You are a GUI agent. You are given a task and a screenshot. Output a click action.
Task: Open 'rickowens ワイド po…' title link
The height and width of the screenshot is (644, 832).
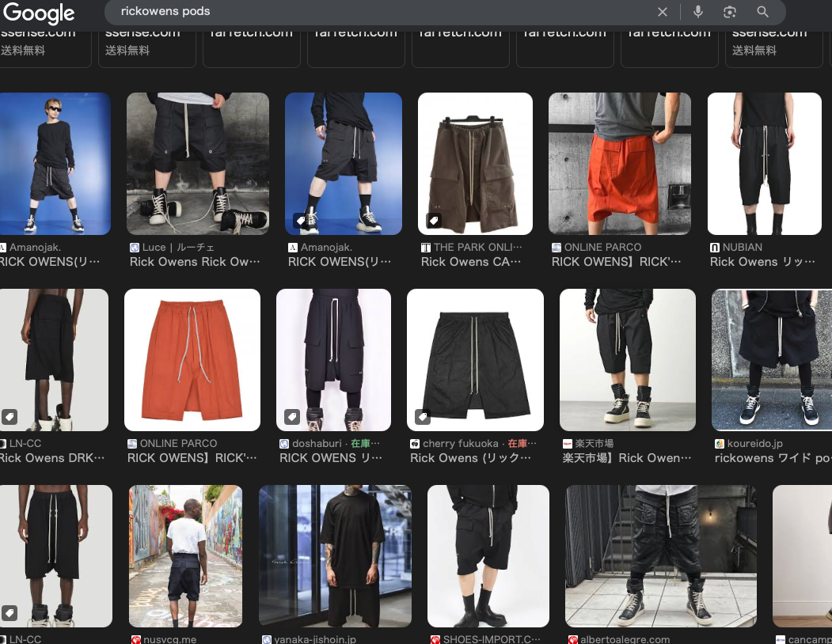pos(773,458)
